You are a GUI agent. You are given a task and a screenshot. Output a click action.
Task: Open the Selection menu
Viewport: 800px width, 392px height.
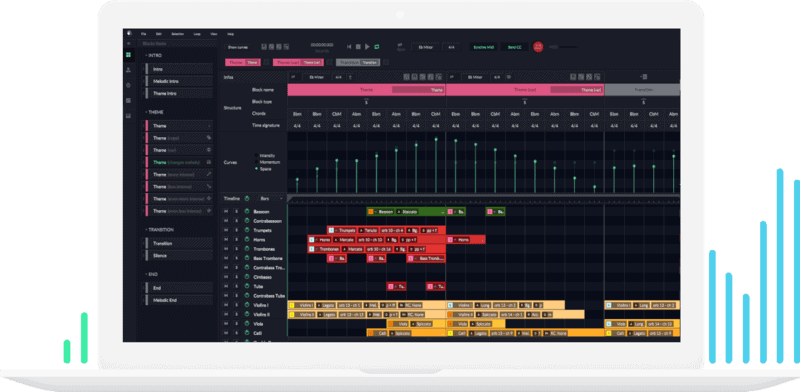tap(178, 34)
